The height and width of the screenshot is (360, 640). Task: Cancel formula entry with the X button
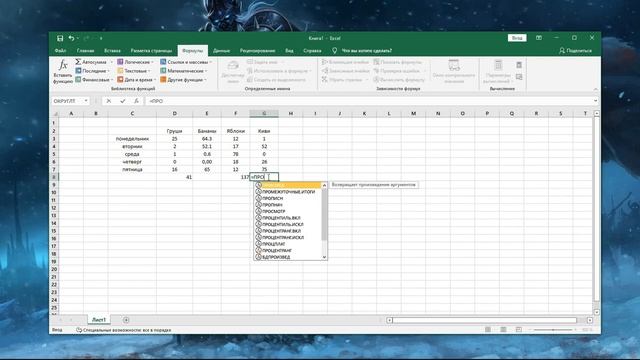click(109, 101)
